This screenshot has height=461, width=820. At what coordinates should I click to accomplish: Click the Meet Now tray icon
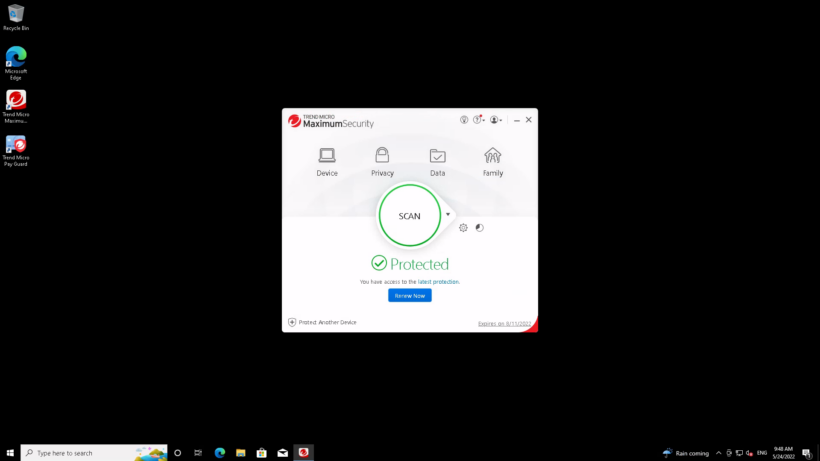[729, 453]
